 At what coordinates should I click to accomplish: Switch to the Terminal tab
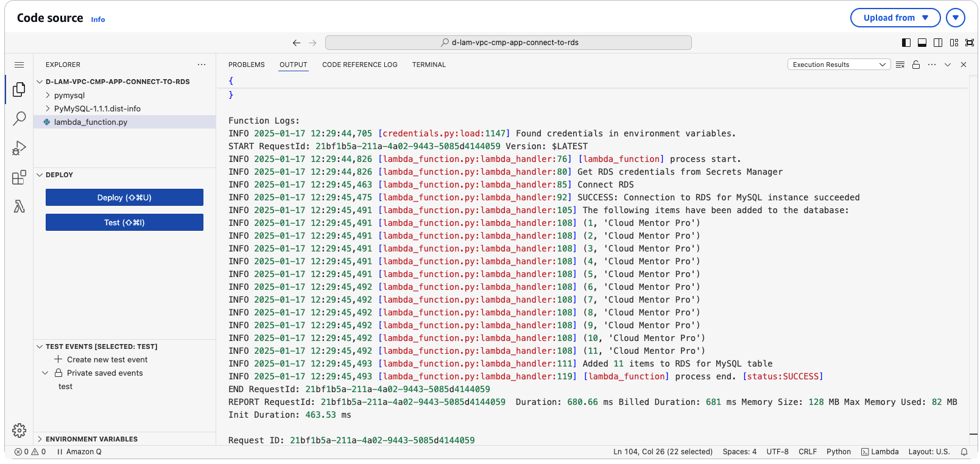click(x=429, y=65)
